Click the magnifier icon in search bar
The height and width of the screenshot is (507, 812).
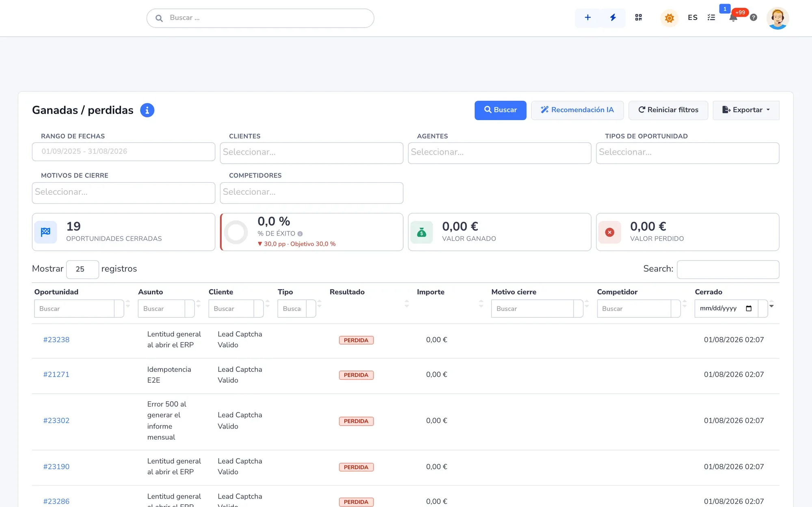click(x=159, y=18)
